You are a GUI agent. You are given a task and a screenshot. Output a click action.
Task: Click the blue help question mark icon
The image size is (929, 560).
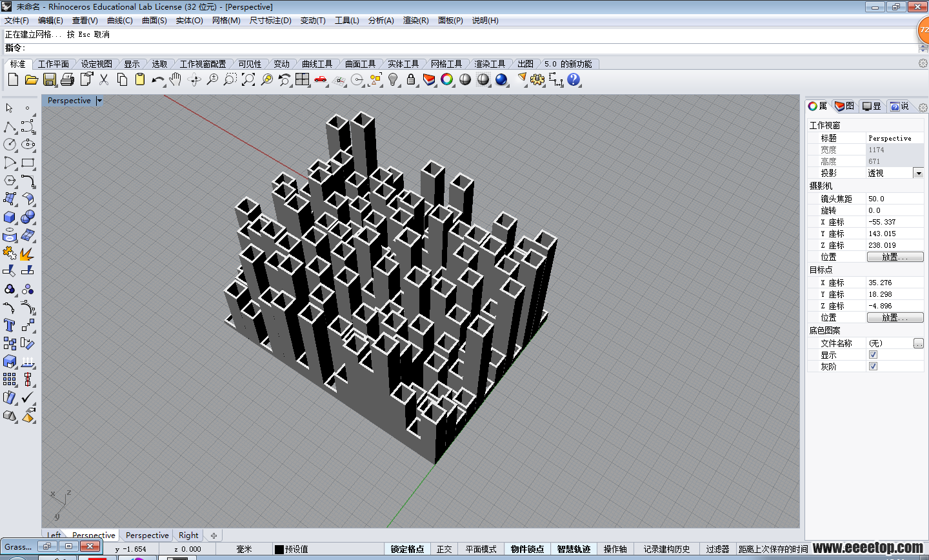574,79
